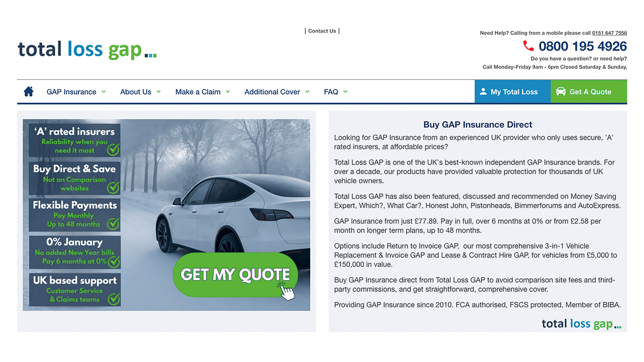Image resolution: width=644 pixels, height=362 pixels.
Task: Click the total loss gap logo in text panel
Action: [581, 324]
